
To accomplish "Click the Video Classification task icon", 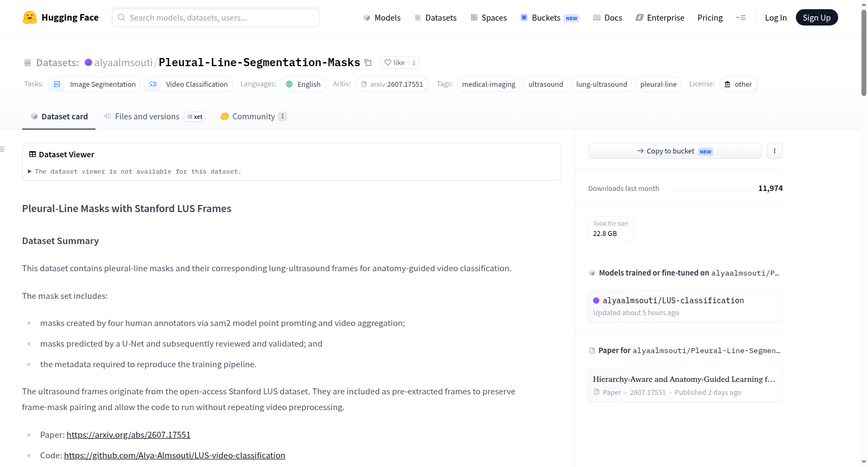I will click(x=153, y=84).
